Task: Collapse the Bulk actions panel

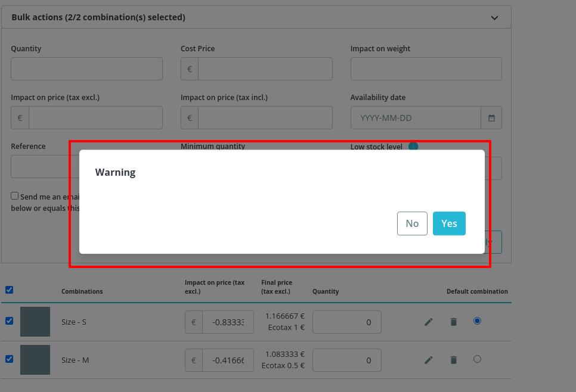Action: tap(494, 17)
